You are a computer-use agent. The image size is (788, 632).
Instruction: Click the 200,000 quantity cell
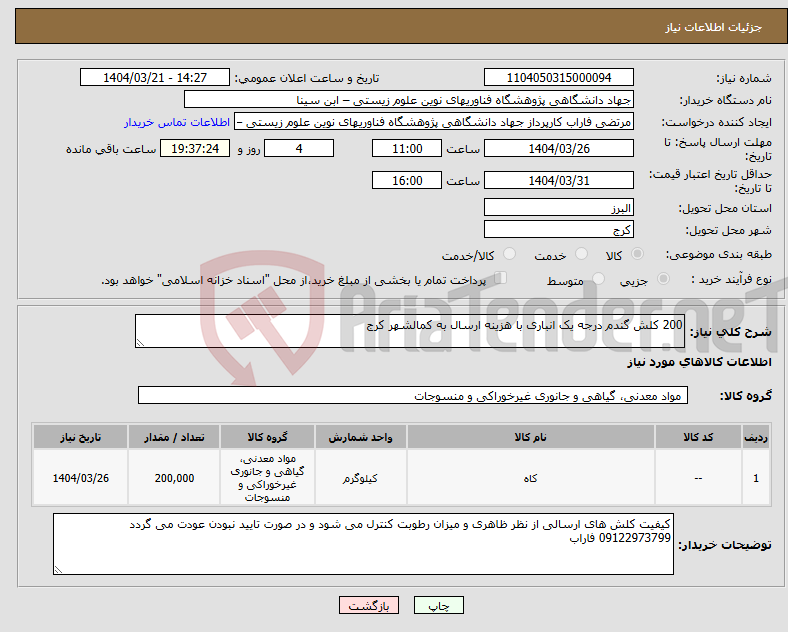coord(174,478)
